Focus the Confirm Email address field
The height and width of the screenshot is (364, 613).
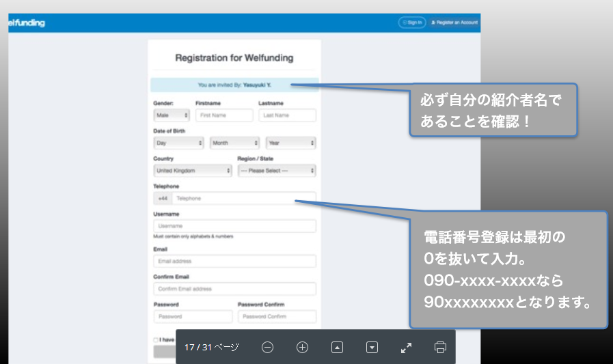point(235,289)
